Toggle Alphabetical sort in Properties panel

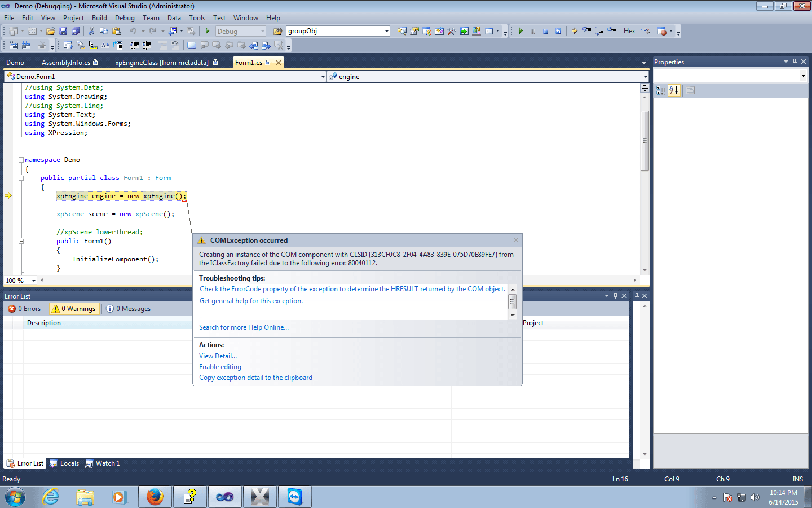point(674,90)
